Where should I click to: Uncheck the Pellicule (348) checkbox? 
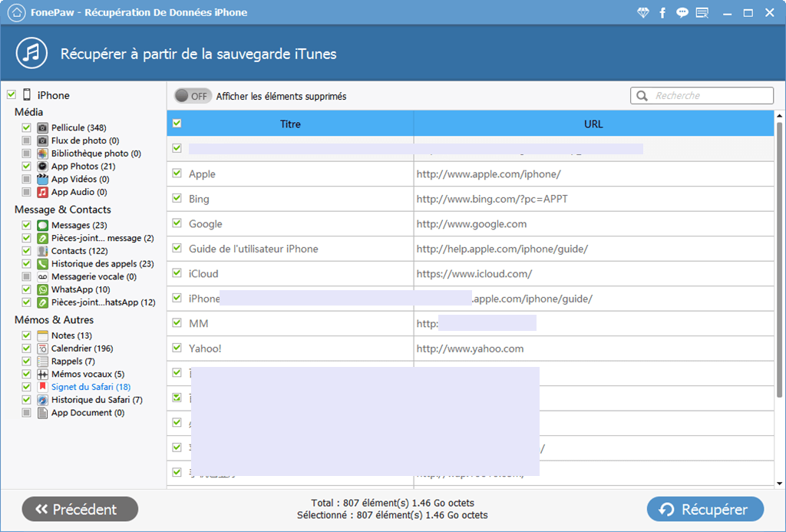point(27,127)
